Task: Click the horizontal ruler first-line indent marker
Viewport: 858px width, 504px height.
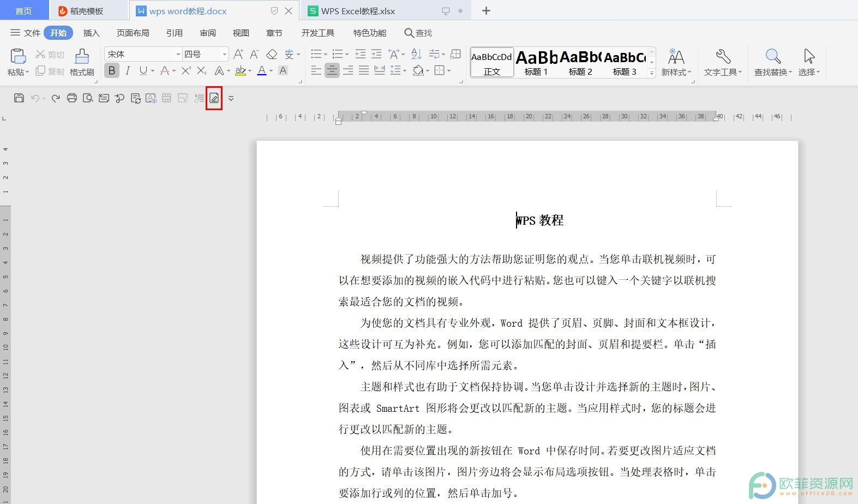Action: pos(364,113)
